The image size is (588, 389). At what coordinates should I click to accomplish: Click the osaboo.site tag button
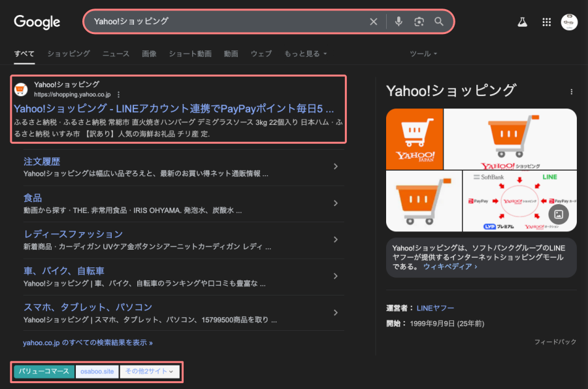(x=97, y=371)
